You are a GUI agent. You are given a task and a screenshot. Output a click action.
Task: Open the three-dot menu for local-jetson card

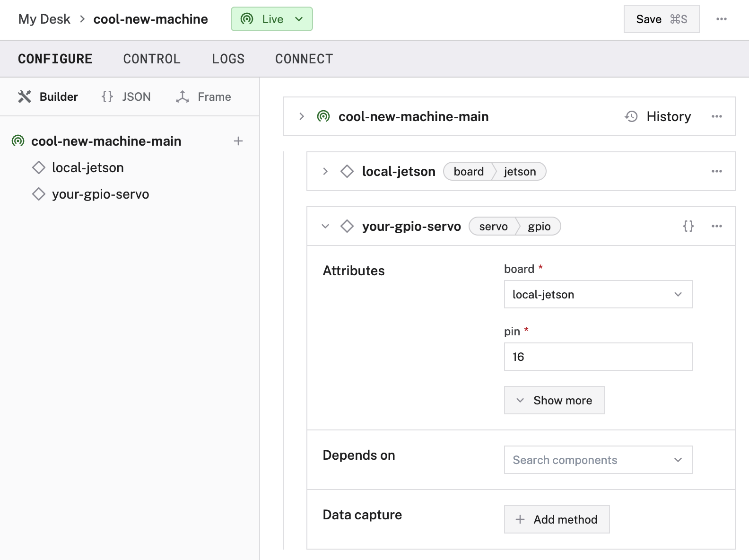(x=716, y=171)
